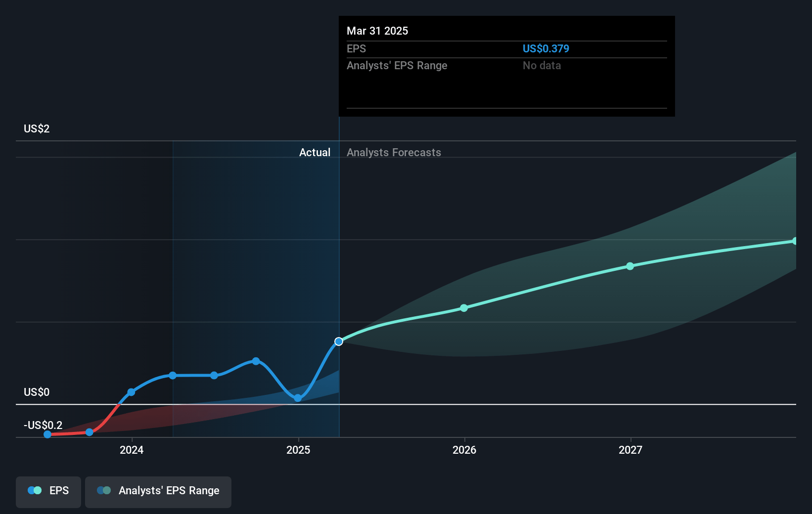Click the 2026 x-axis label

pyautogui.click(x=464, y=450)
